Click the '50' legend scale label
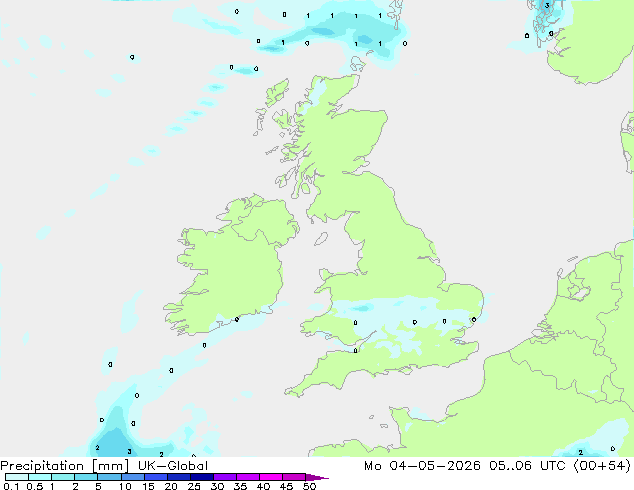This screenshot has width=634, height=490. (310, 486)
